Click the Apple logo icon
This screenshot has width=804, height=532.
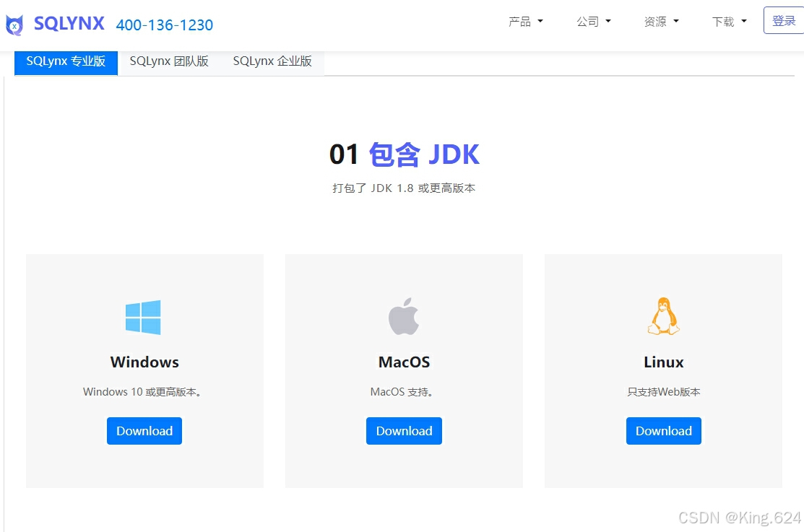(x=404, y=316)
